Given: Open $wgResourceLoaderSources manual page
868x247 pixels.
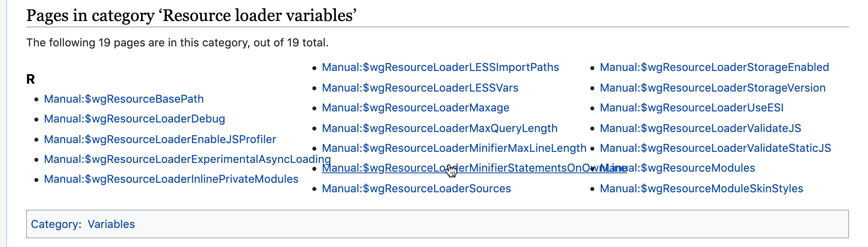Looking at the screenshot, I should click(416, 189).
